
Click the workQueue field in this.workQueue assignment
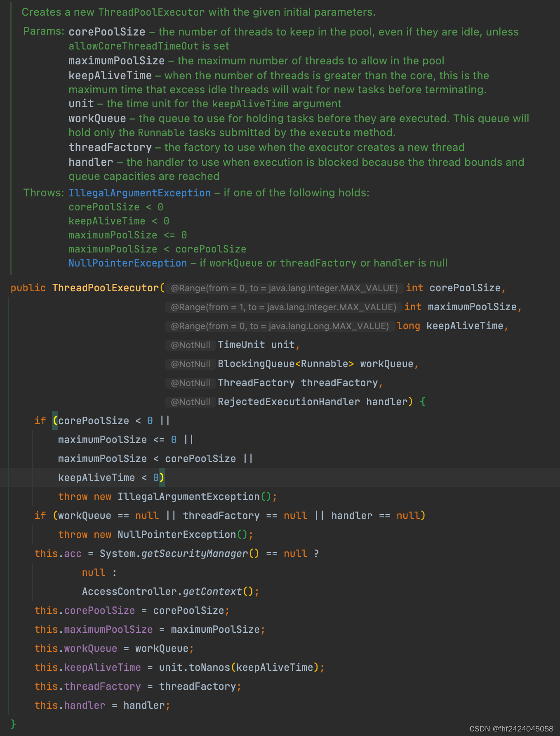[91, 649]
